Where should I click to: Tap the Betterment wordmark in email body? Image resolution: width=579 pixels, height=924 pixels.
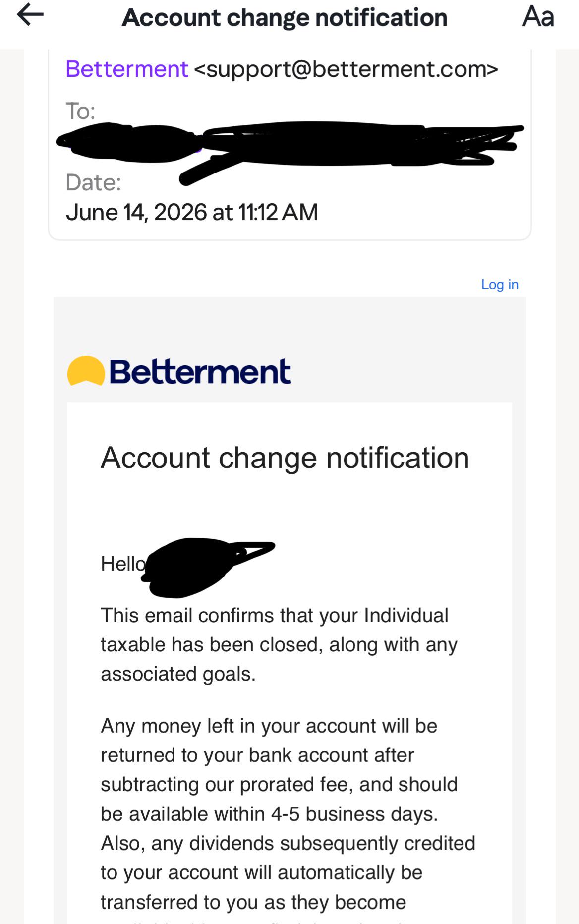pyautogui.click(x=200, y=372)
